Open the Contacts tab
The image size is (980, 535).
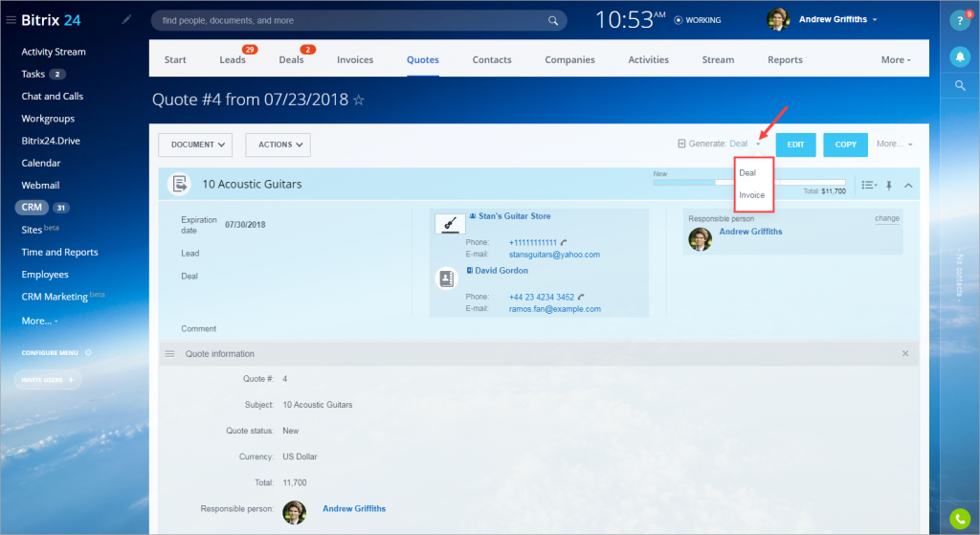(x=492, y=60)
